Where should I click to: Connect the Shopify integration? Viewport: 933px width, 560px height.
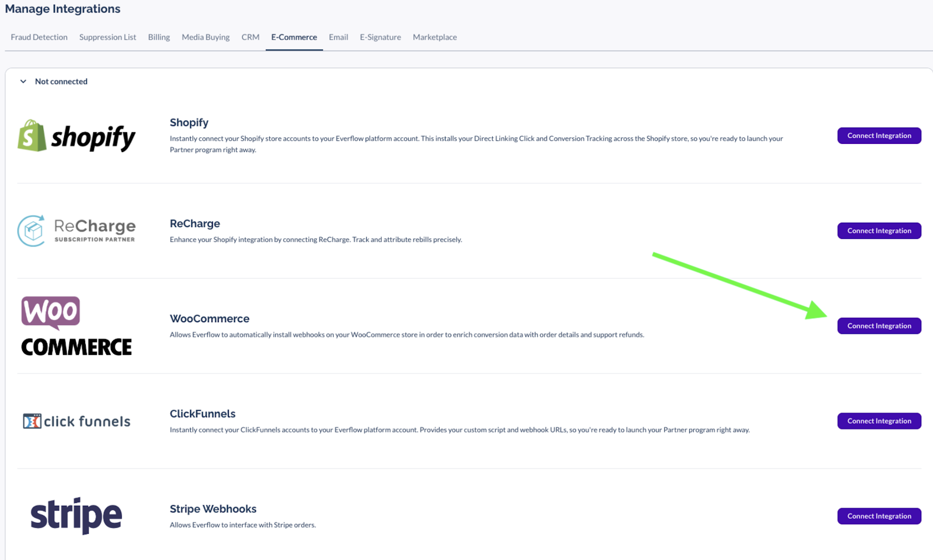tap(879, 136)
